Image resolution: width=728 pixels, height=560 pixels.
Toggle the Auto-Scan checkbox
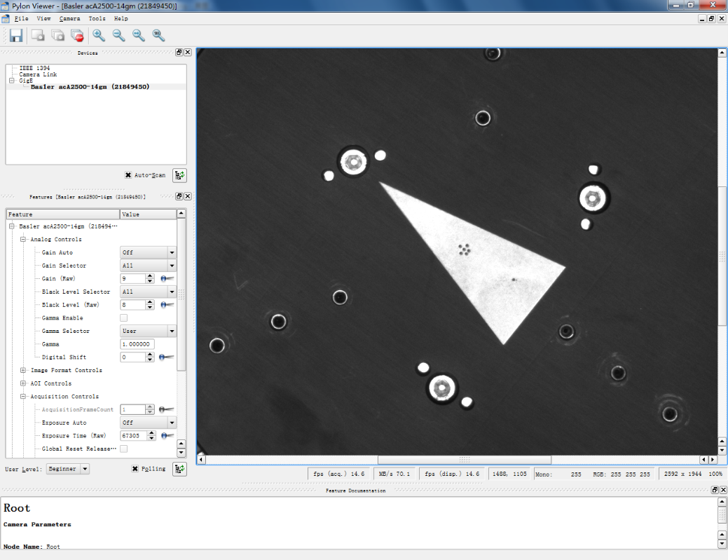pos(128,175)
